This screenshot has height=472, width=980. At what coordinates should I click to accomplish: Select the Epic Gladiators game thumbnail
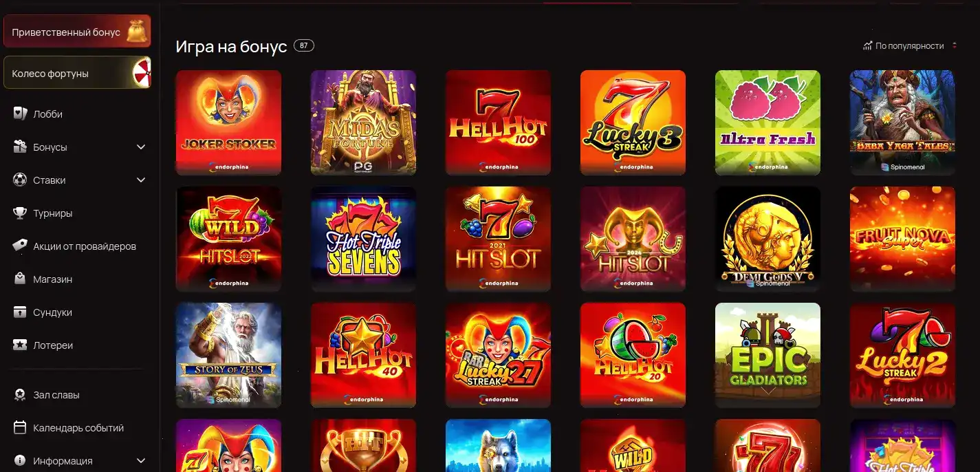(x=767, y=355)
